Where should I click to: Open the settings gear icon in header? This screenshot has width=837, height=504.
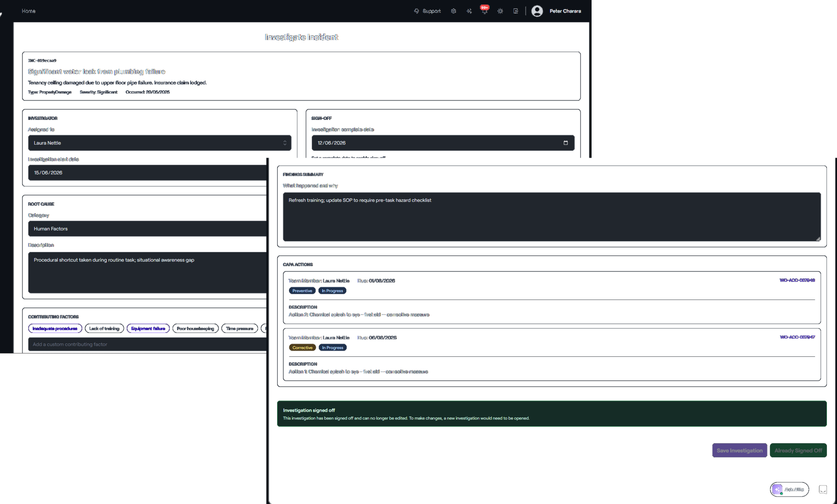pyautogui.click(x=453, y=11)
